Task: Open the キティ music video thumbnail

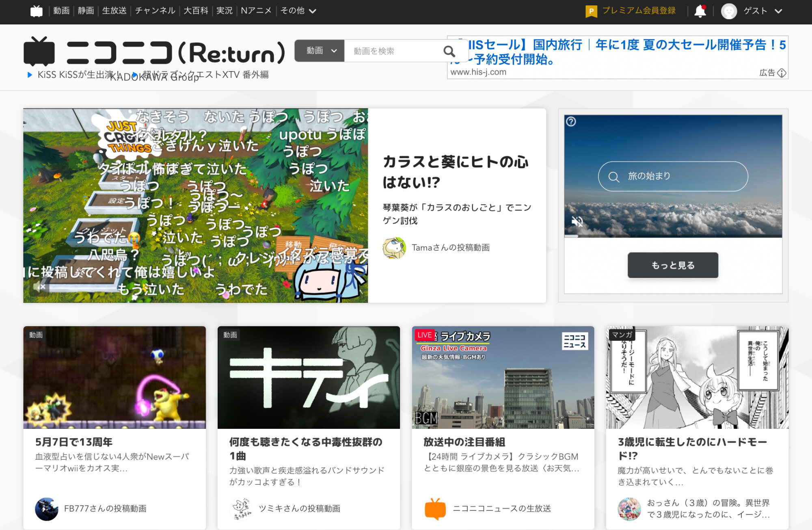Action: tap(309, 377)
